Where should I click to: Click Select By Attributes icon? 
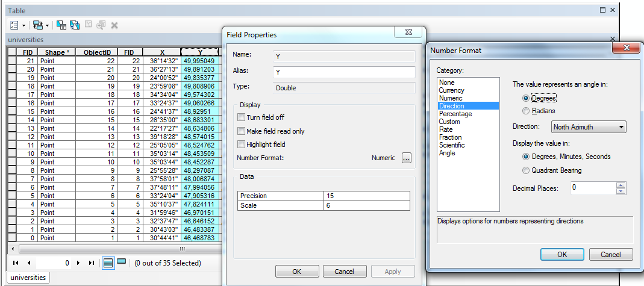61,25
